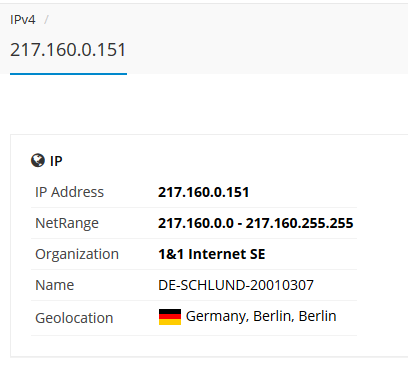Screen dimensions: 408x376
Task: Click the blue underline beneath the title
Action: (x=68, y=74)
